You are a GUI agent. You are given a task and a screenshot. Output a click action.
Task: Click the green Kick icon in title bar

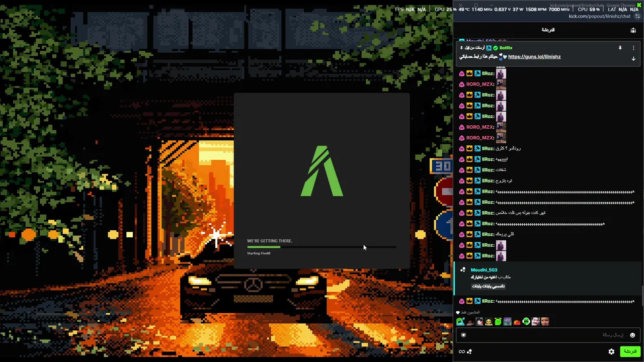click(x=639, y=5)
